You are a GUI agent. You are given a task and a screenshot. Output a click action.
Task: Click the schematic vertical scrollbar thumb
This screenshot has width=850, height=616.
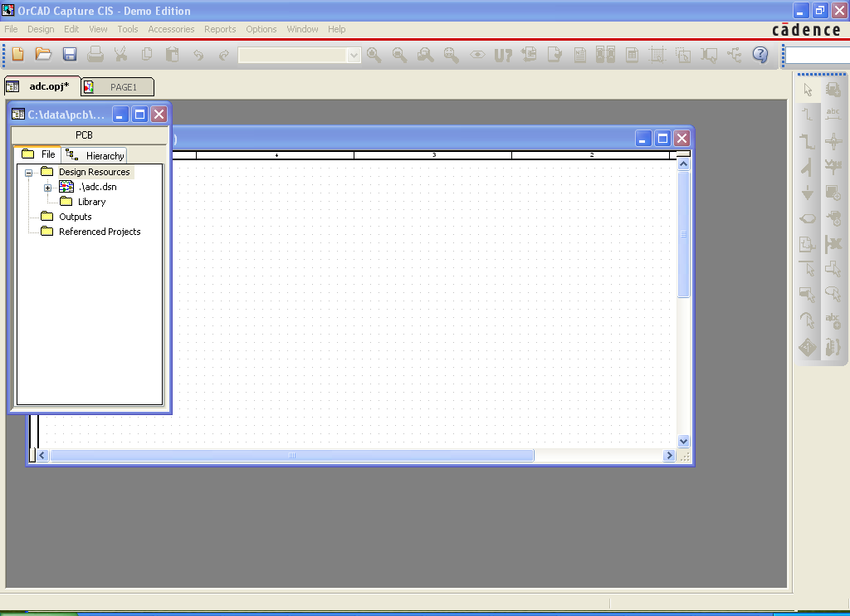point(684,234)
